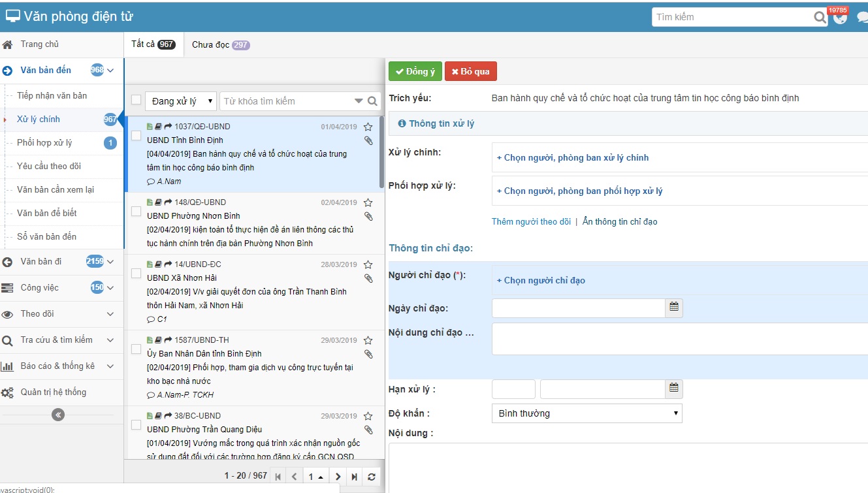Click Chọn người, phòng ban xử lý chính
868x493 pixels.
coord(573,157)
